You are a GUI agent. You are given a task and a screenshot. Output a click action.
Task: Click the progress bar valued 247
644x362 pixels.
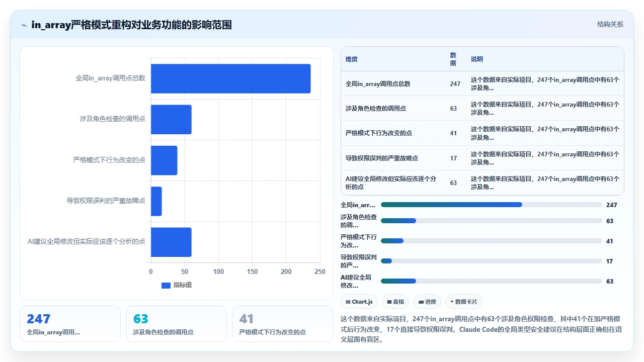[x=492, y=205]
